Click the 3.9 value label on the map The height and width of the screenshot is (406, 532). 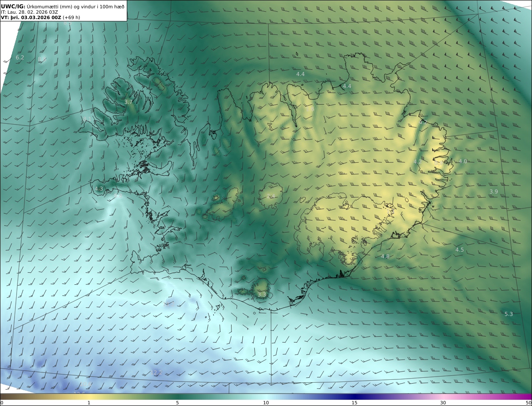point(494,191)
